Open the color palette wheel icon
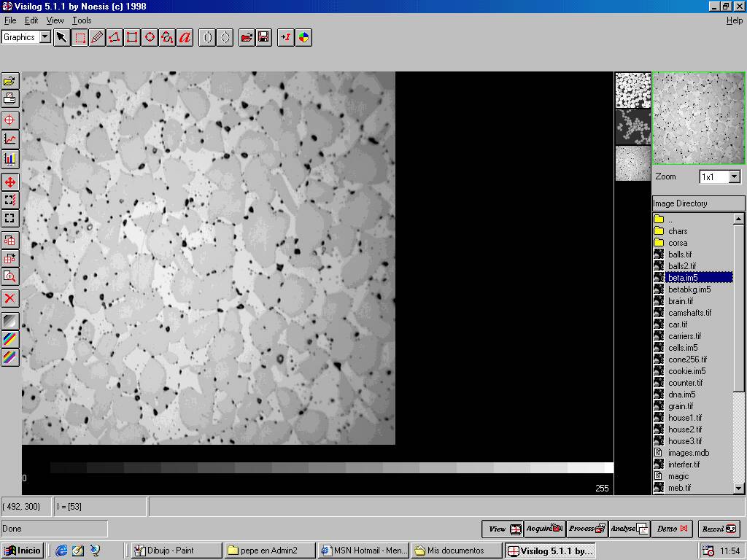The width and height of the screenshot is (747, 560). [303, 37]
